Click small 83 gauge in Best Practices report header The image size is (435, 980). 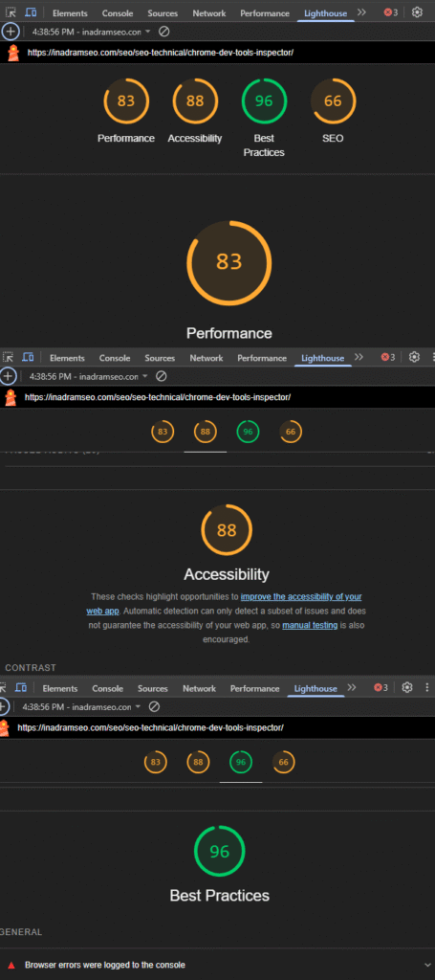tap(156, 762)
